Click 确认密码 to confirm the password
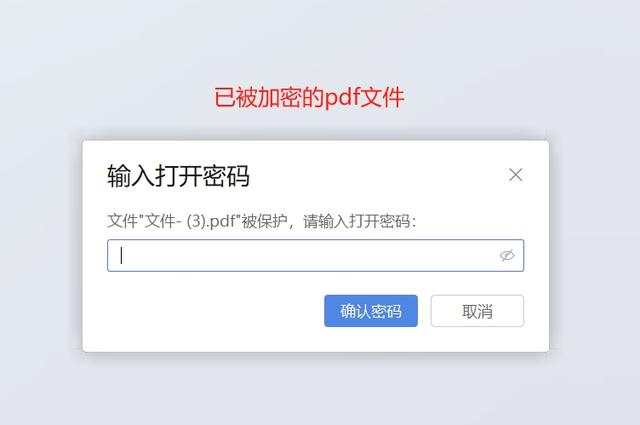This screenshot has width=640, height=425. click(371, 311)
